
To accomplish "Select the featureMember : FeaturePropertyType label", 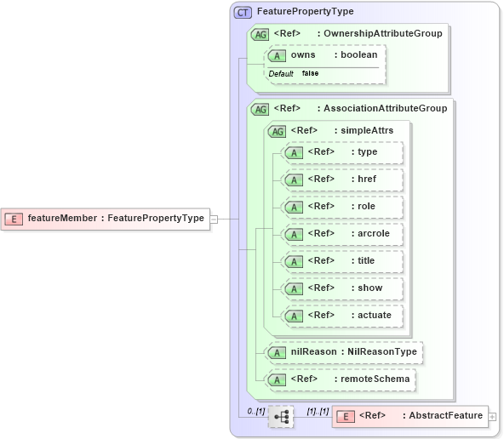I will pyautogui.click(x=116, y=218).
